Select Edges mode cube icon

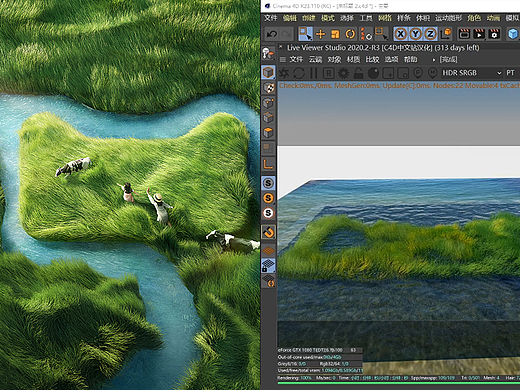(x=268, y=117)
